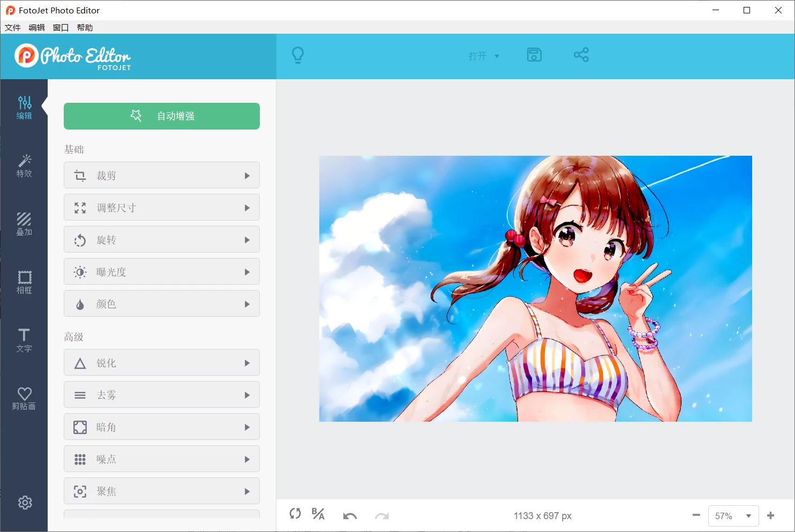
Task: Click the rotate icon beside 旋转
Action: 80,240
